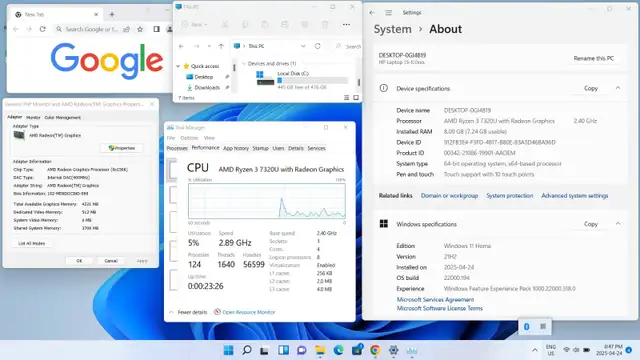
Task: Switch File Explorer to large icons view
Action: pyautogui.click(x=356, y=98)
